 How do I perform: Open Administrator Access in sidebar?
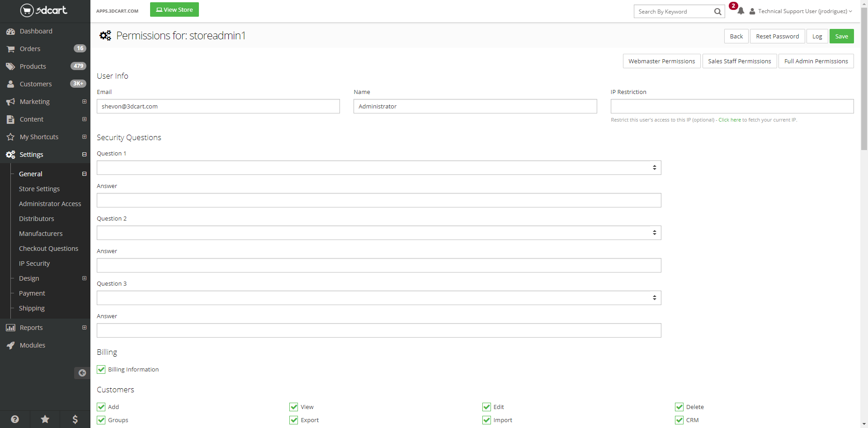[x=50, y=204]
